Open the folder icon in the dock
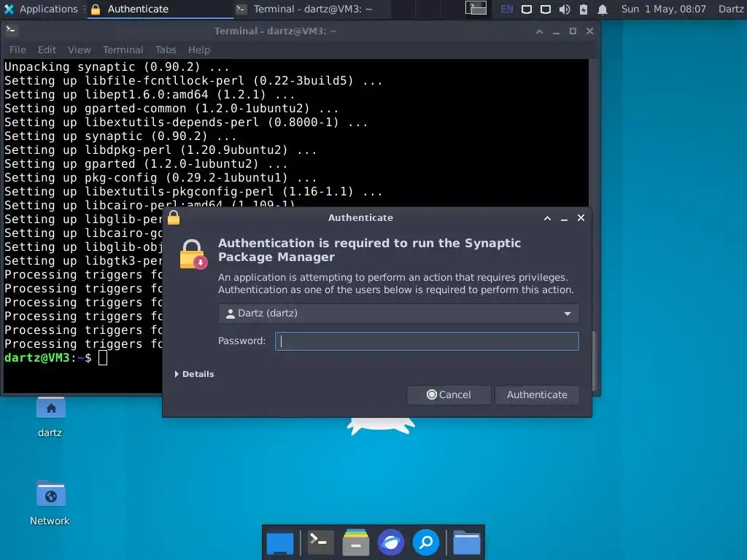This screenshot has width=747, height=560. (466, 542)
